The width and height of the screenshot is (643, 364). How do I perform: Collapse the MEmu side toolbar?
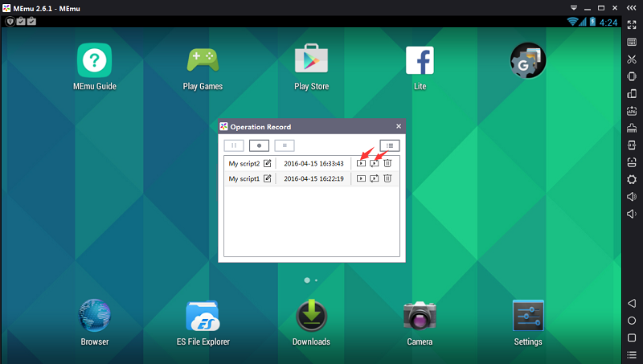pos(631,7)
